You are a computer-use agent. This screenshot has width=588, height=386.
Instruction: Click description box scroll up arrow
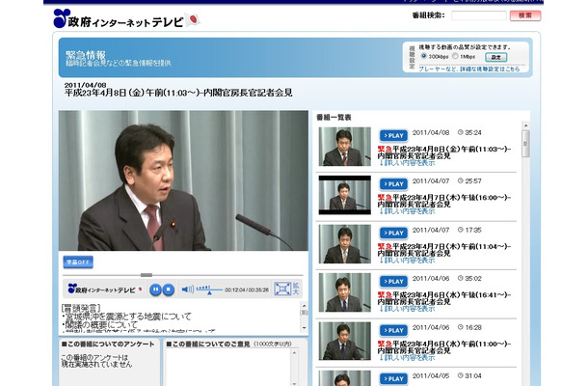coord(305,305)
